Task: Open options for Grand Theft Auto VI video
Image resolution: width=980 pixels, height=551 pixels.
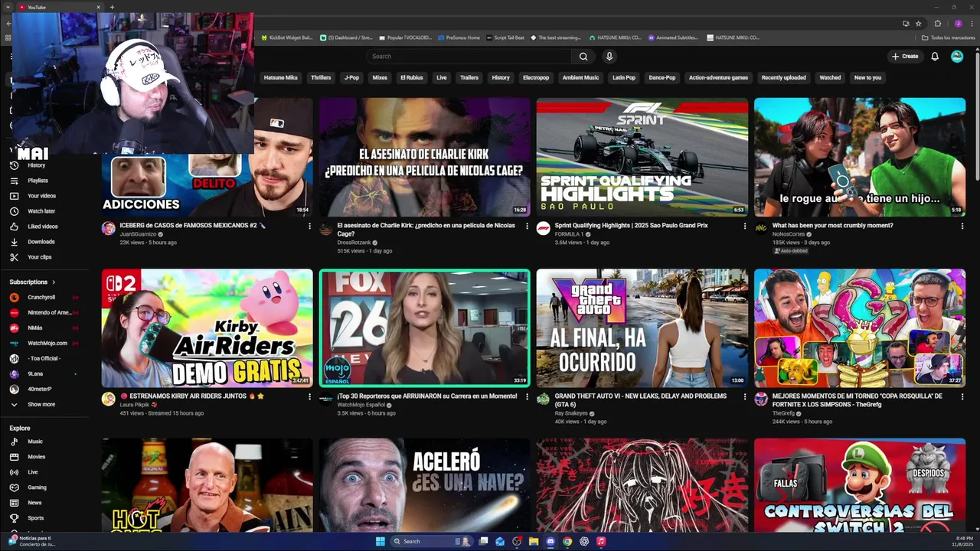Action: point(744,397)
